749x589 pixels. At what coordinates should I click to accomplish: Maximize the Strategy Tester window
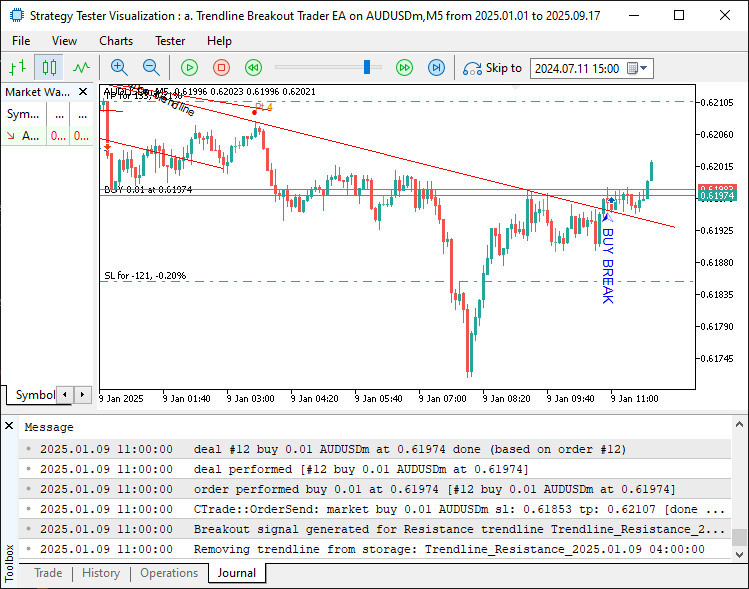click(679, 15)
